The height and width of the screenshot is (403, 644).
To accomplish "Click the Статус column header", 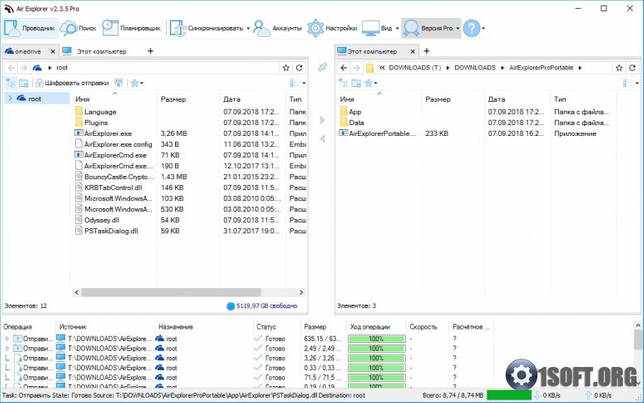I will click(x=266, y=327).
